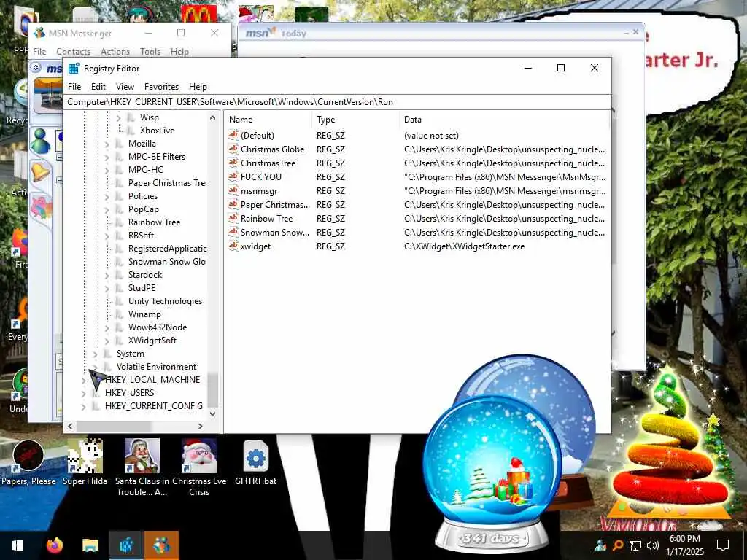Open the Registry Editor Help menu
The image size is (747, 560).
198,87
